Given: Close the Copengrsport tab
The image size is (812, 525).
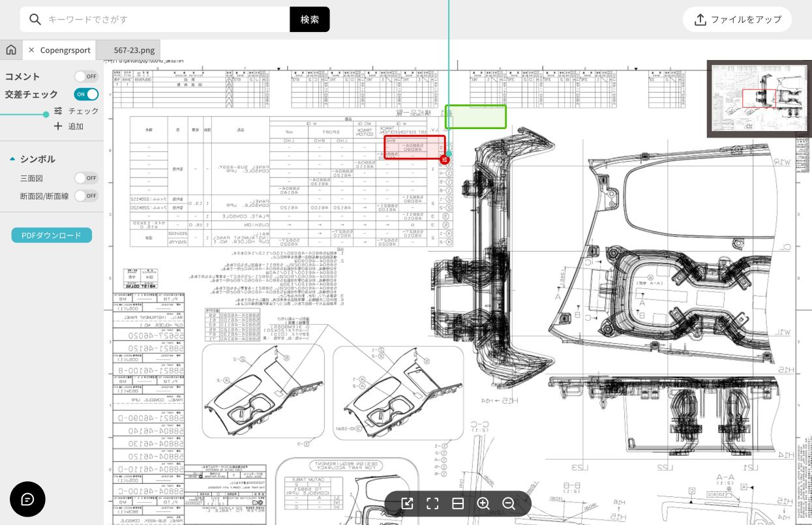Looking at the screenshot, I should click(x=31, y=50).
